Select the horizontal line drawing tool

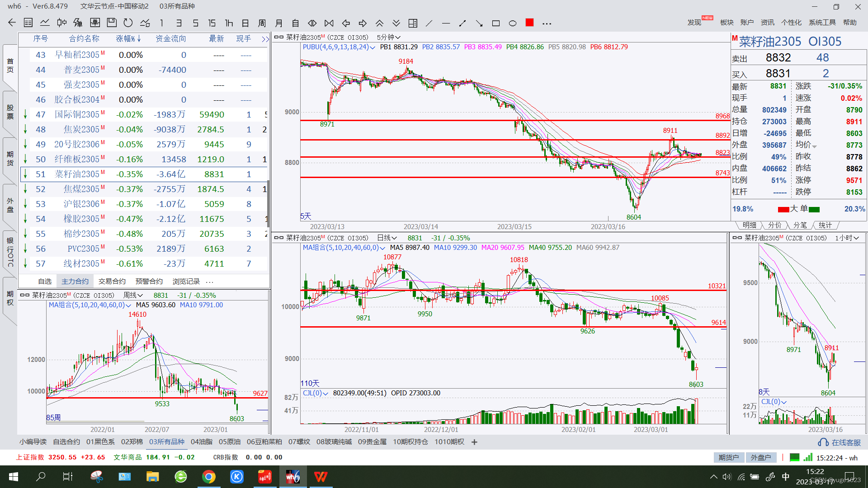(x=446, y=23)
